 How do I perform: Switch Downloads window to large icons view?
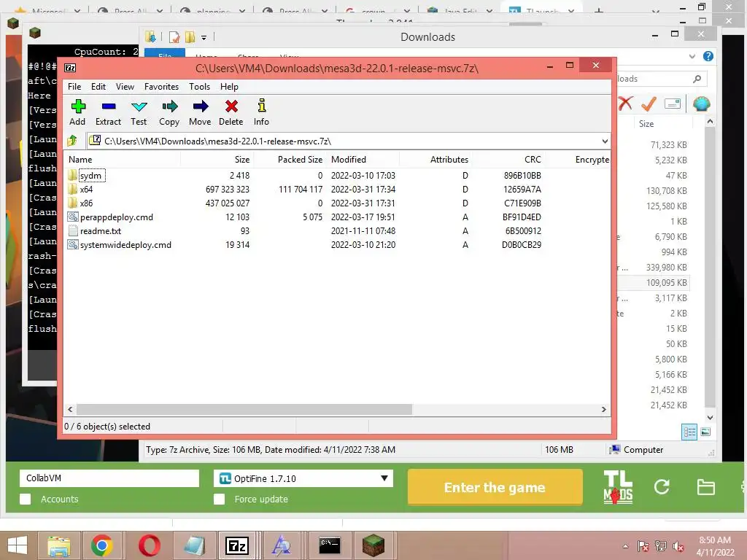coord(705,432)
